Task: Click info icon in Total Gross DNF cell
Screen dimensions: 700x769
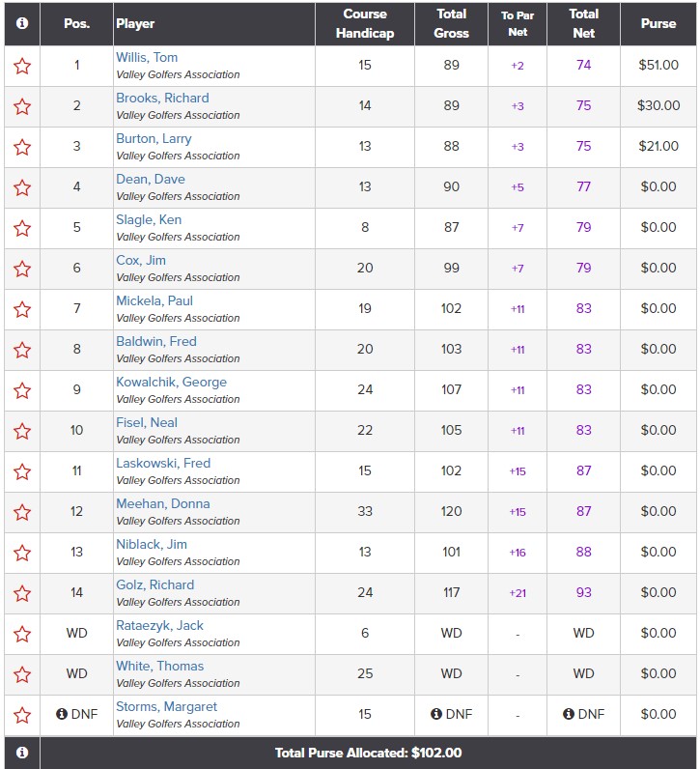Action: [x=436, y=714]
